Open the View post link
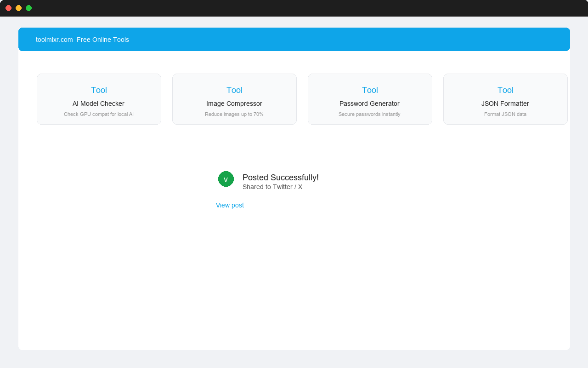The image size is (588, 368). [x=230, y=205]
